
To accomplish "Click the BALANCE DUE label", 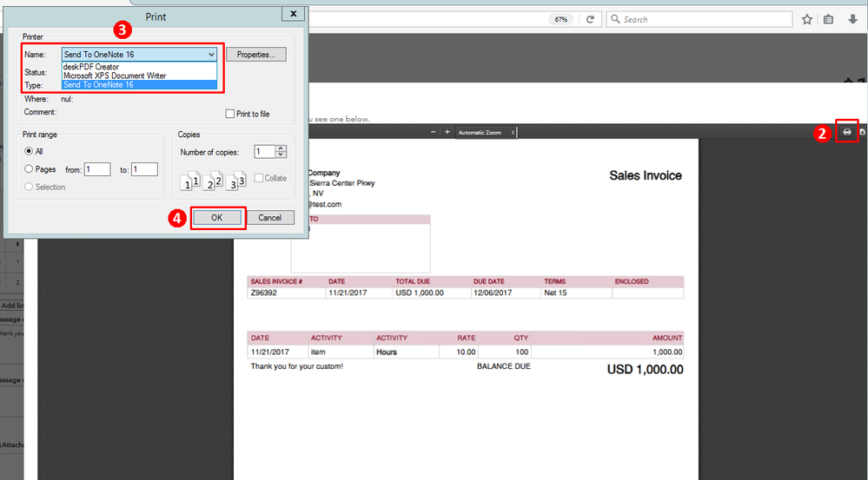I will (504, 366).
